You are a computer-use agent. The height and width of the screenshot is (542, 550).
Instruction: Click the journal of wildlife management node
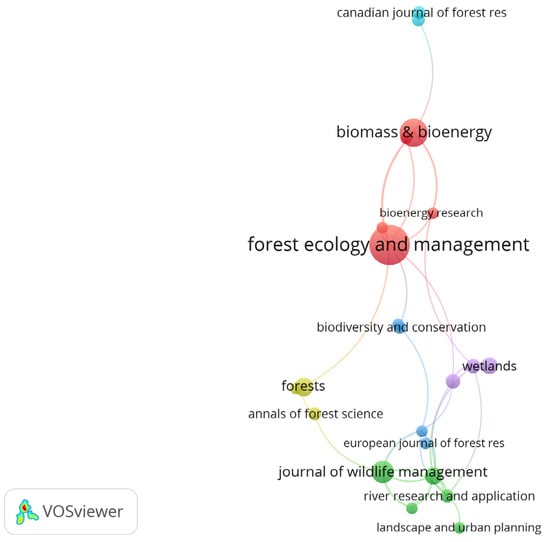(382, 472)
